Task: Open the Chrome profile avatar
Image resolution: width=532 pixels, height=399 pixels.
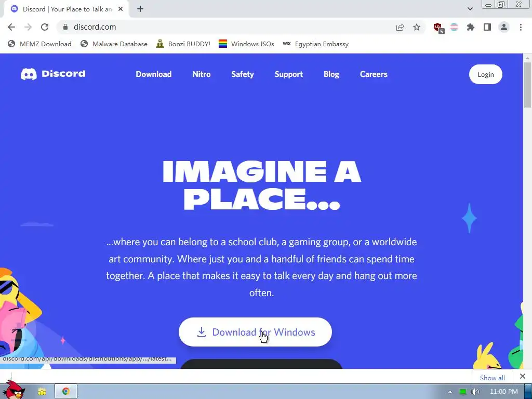Action: [x=504, y=27]
